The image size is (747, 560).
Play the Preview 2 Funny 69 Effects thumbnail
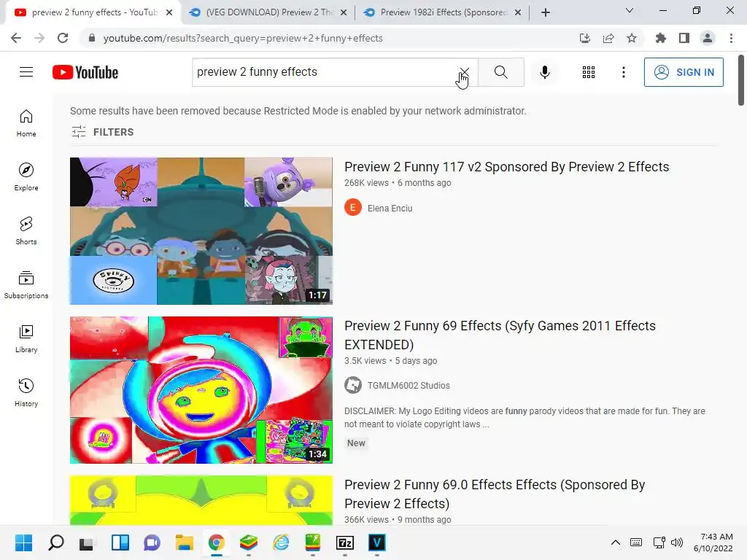(201, 390)
